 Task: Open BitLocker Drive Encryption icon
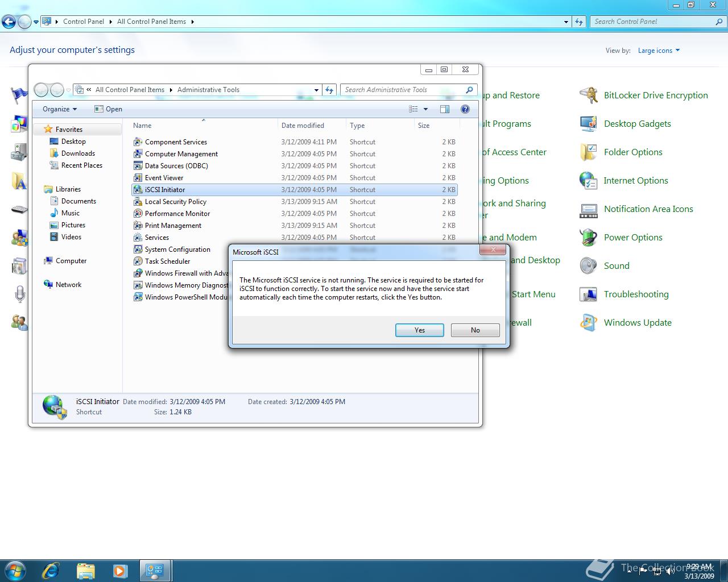pyautogui.click(x=589, y=95)
